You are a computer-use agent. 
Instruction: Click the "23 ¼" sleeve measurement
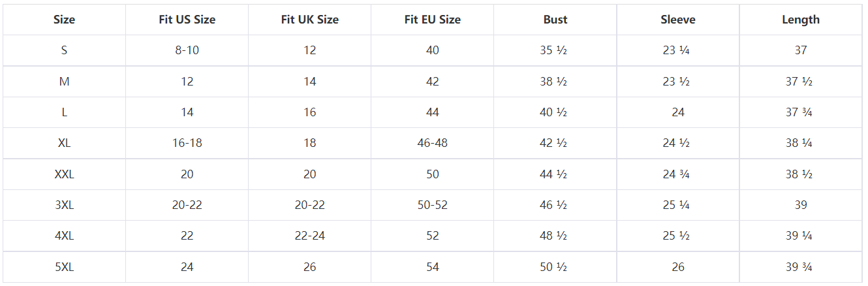click(677, 50)
